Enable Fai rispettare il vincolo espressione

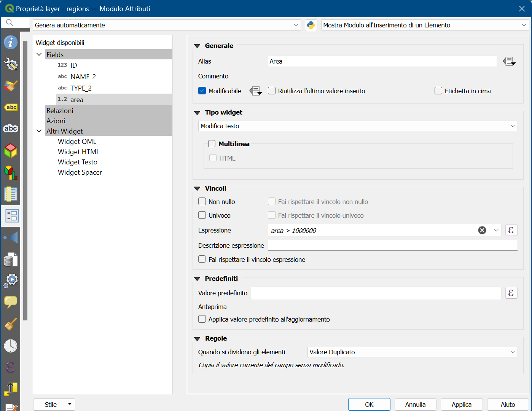click(x=202, y=260)
